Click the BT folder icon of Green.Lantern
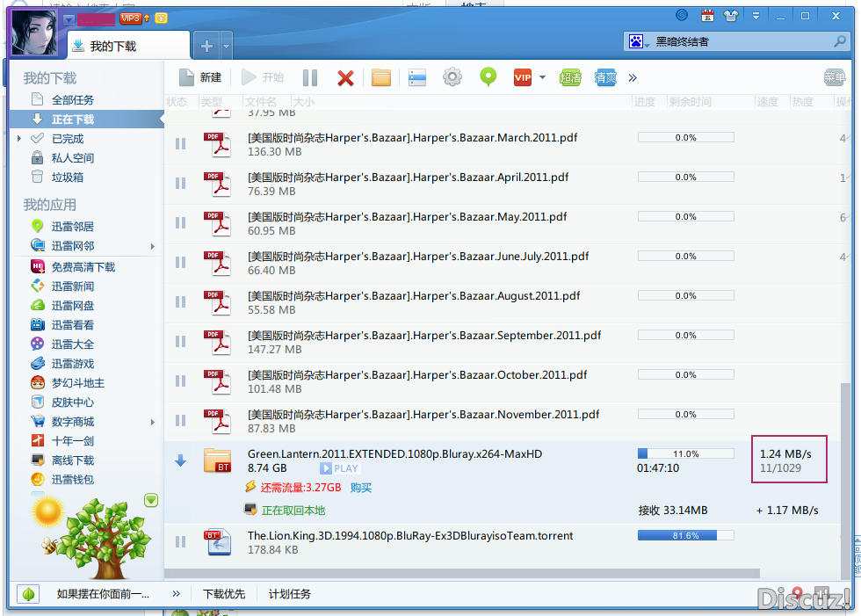 point(218,460)
